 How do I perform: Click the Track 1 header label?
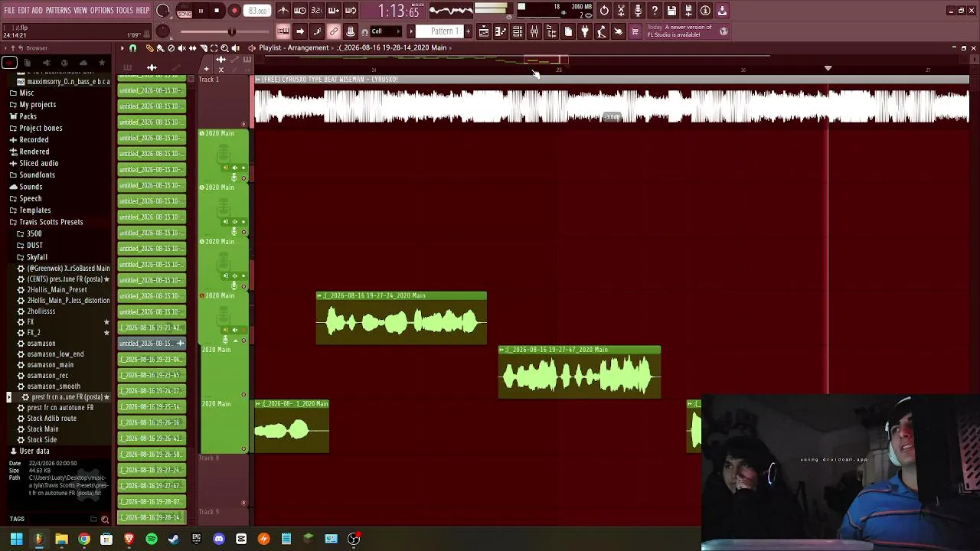[209, 80]
